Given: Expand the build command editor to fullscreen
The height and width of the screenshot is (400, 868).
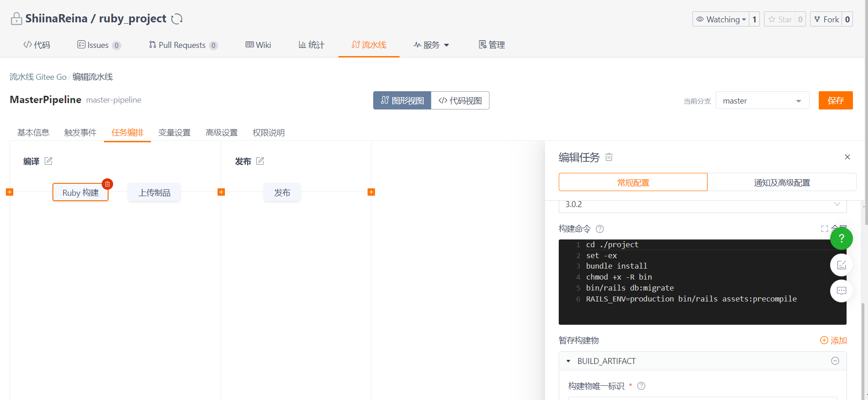Looking at the screenshot, I should [x=825, y=229].
